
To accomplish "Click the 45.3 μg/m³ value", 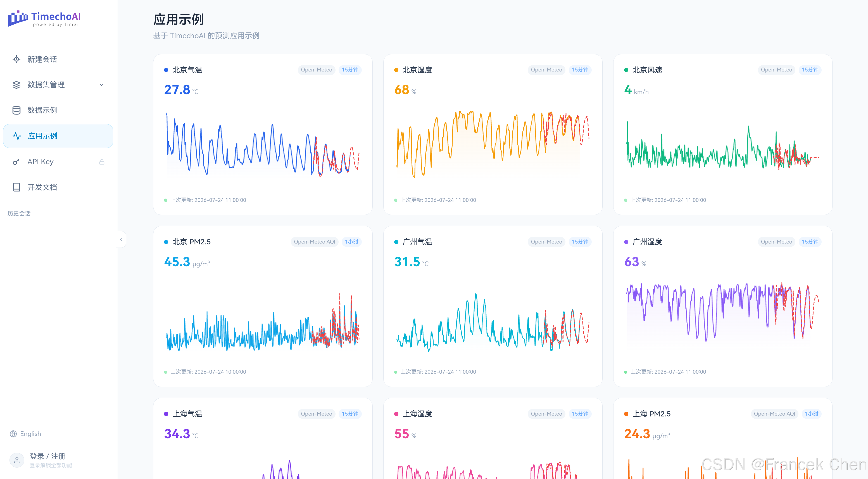I will tap(187, 262).
